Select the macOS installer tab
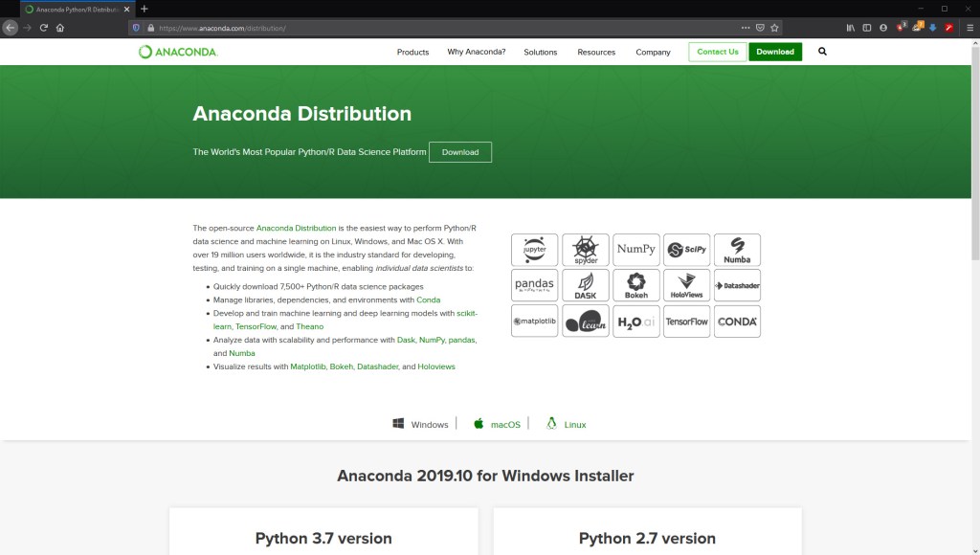The image size is (980, 555). tap(498, 424)
